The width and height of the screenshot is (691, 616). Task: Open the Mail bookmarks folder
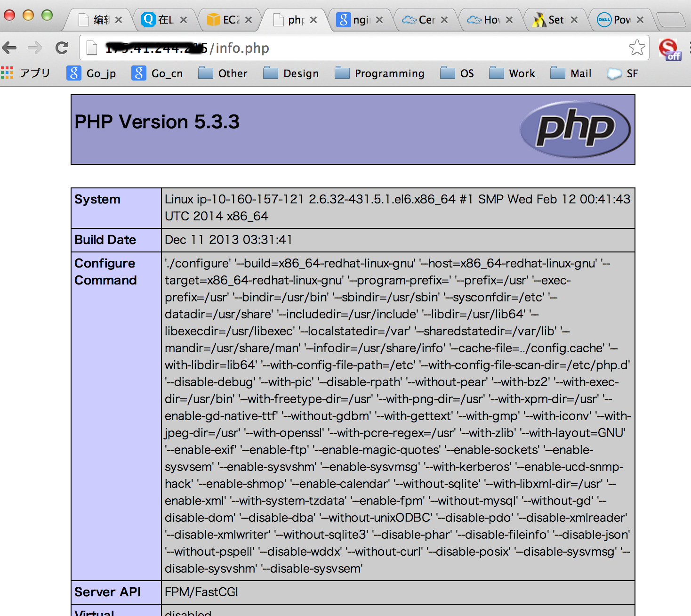[571, 73]
